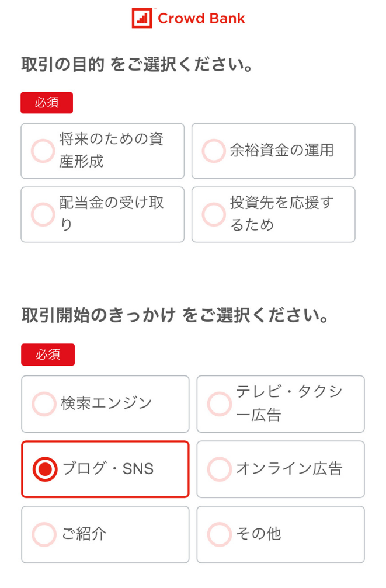Click the Crowd Bank brand name text
Screen dimensions: 386x588
(x=201, y=19)
